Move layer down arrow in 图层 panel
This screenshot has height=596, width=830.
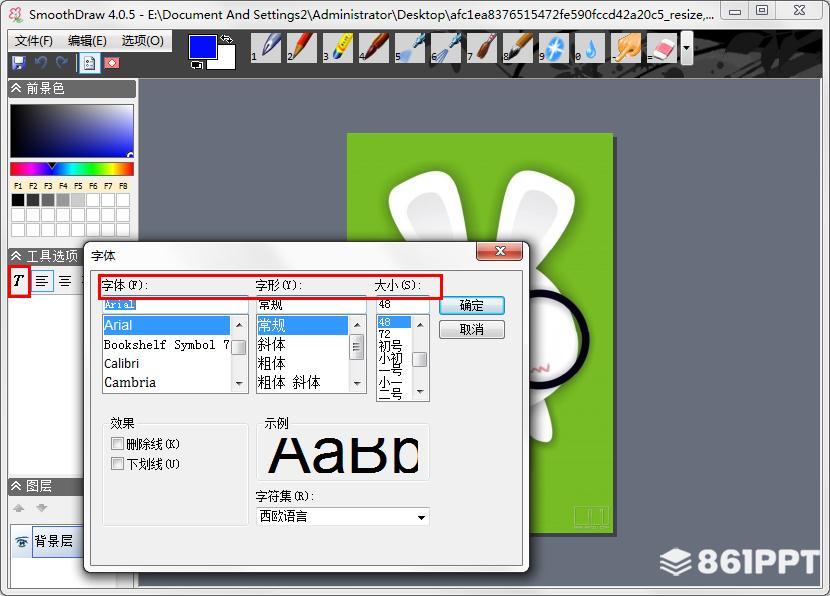click(x=41, y=508)
